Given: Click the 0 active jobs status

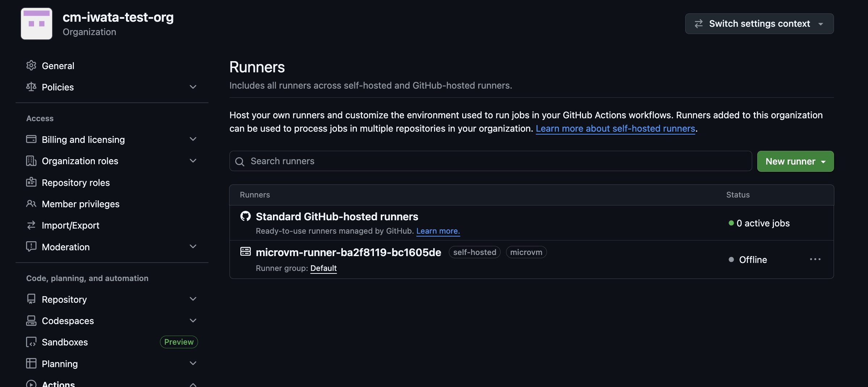Looking at the screenshot, I should 759,223.
